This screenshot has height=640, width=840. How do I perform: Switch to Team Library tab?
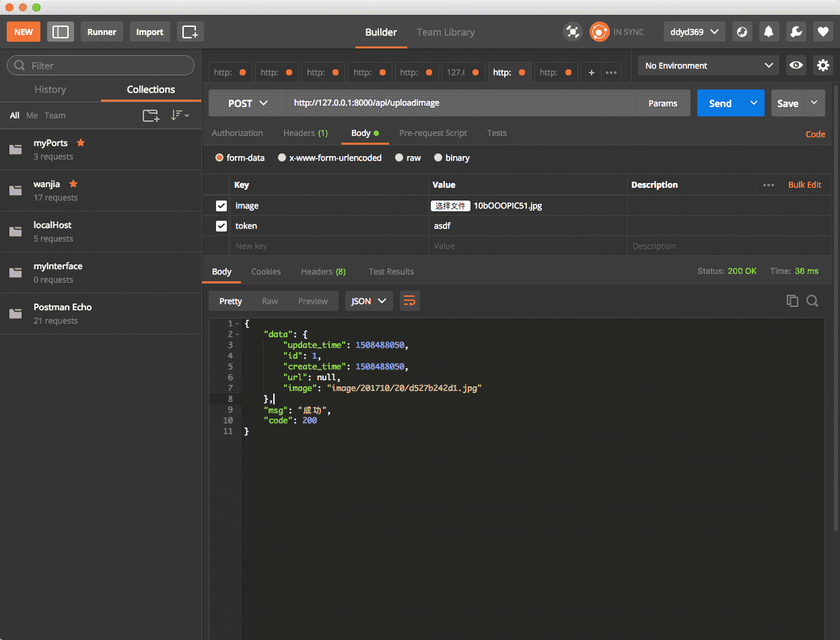pyautogui.click(x=446, y=32)
